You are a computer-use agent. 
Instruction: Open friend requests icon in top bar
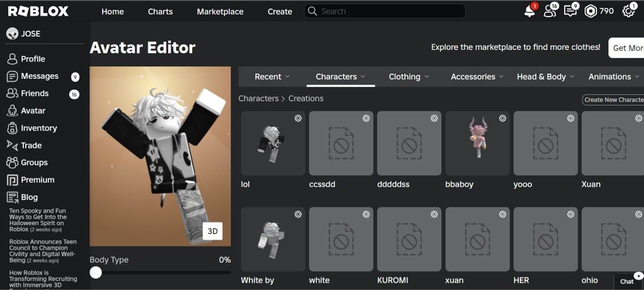tap(550, 11)
